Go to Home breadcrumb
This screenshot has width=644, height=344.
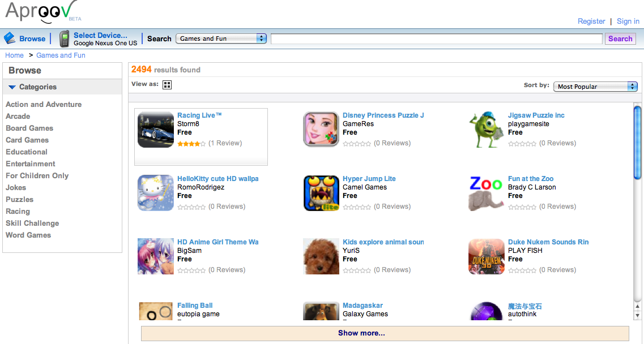click(14, 55)
